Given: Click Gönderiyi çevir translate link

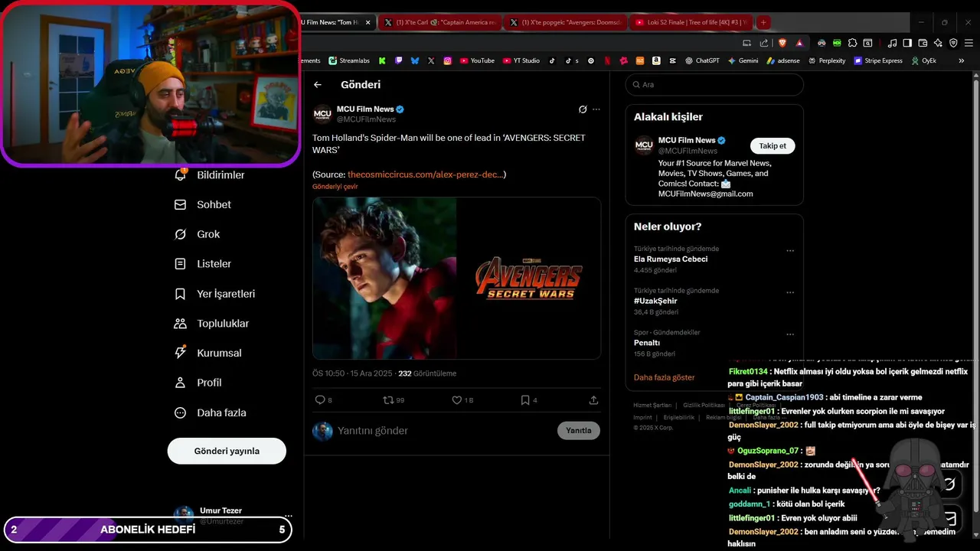Looking at the screenshot, I should [335, 187].
